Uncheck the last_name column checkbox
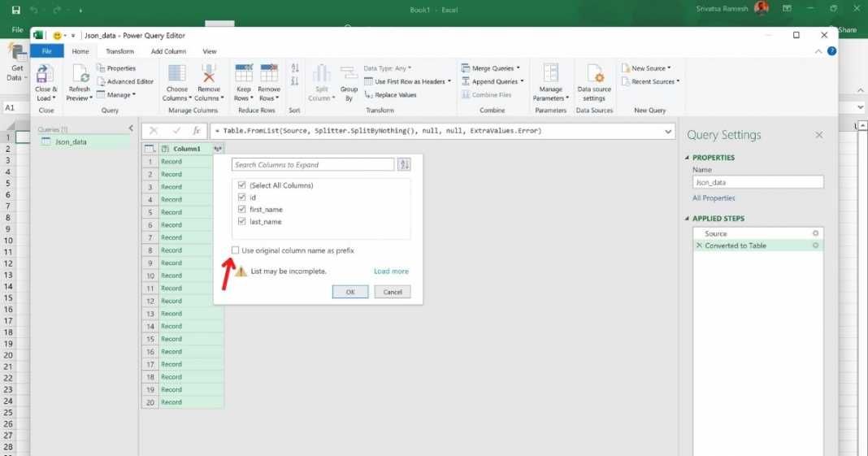Viewport: 868px width, 456px height. point(241,221)
